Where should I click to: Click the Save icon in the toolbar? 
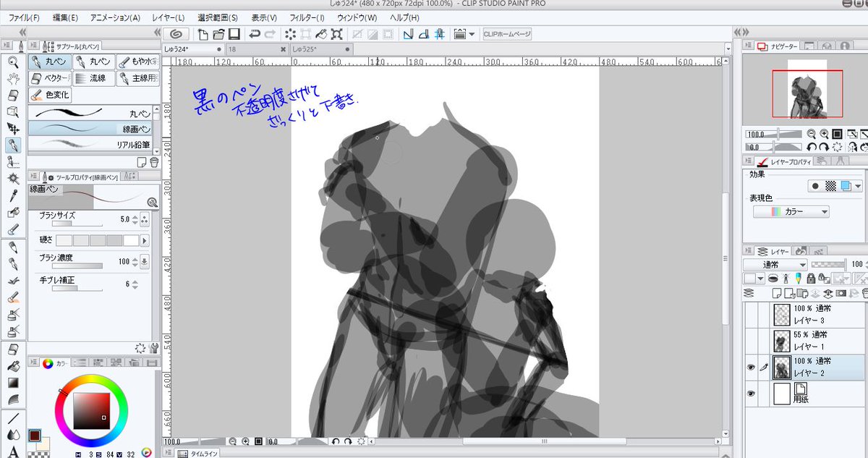pyautogui.click(x=234, y=34)
